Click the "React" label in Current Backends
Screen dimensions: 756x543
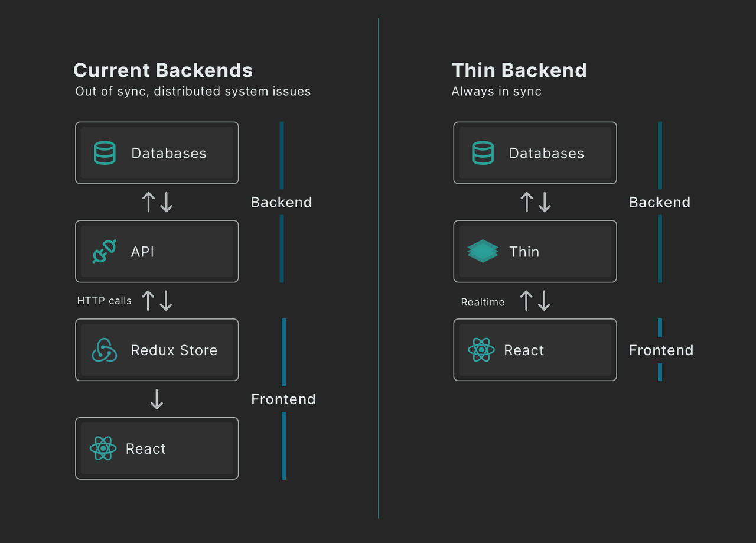click(146, 449)
